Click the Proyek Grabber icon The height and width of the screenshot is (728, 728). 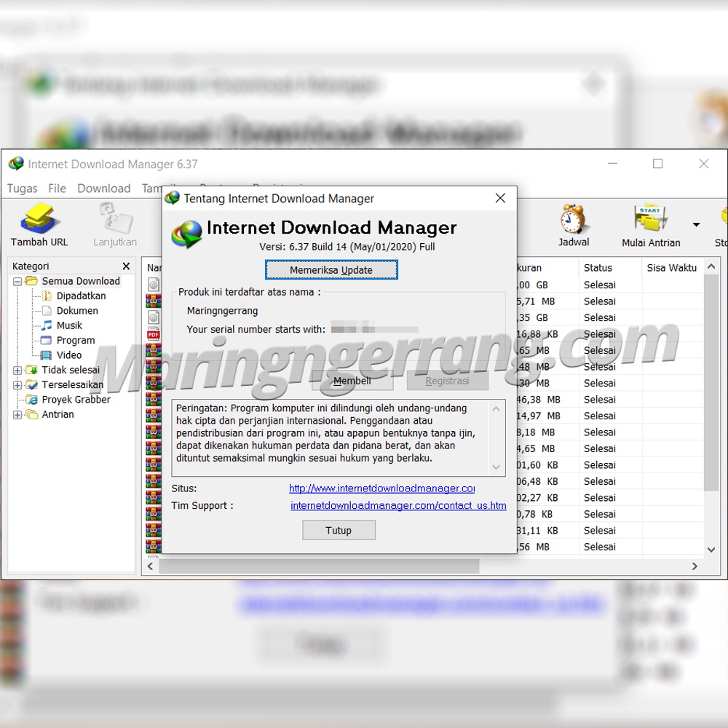(31, 399)
